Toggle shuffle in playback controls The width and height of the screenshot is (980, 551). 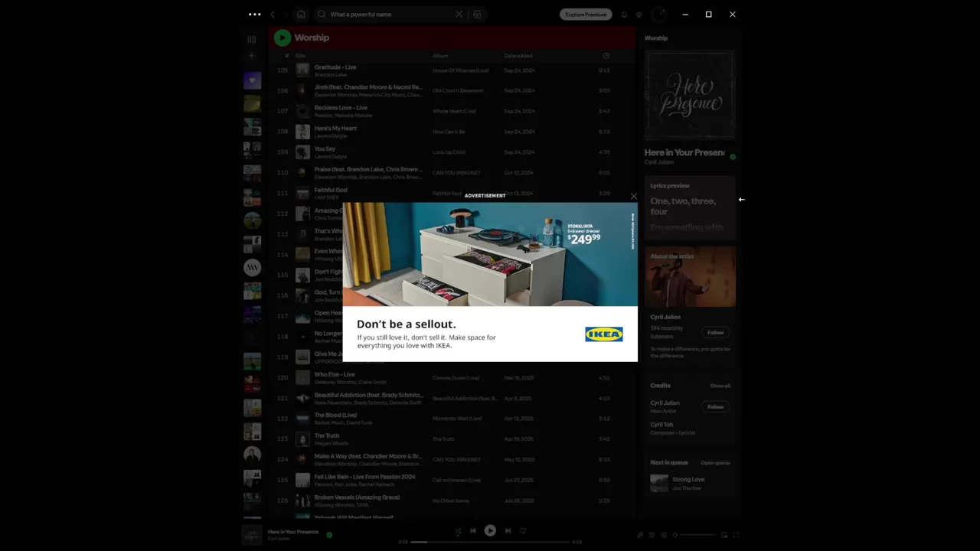[458, 531]
